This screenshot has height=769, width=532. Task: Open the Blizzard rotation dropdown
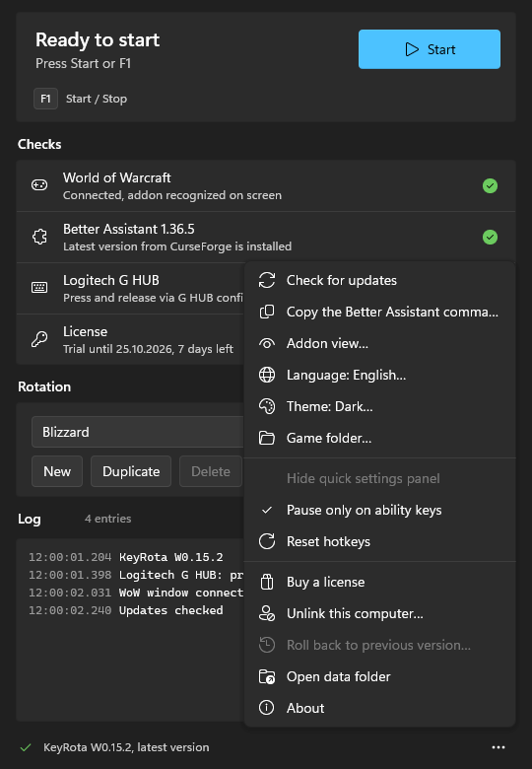click(137, 432)
